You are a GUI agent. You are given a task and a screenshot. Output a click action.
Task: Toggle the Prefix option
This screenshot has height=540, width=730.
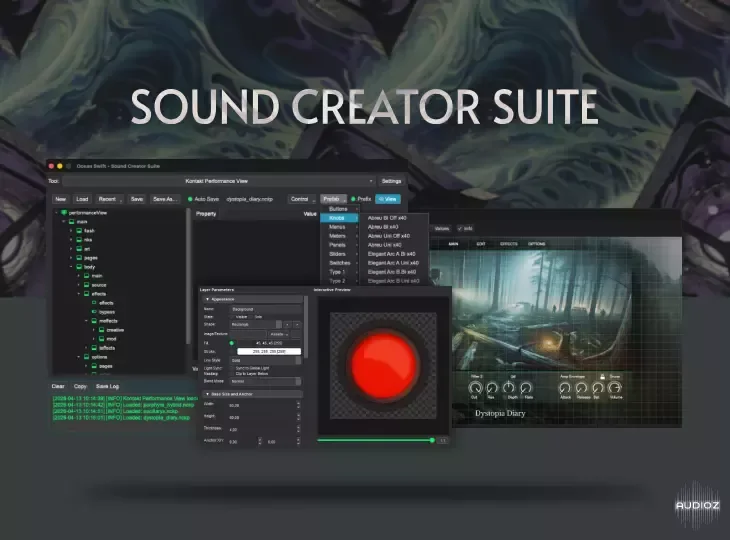point(353,199)
